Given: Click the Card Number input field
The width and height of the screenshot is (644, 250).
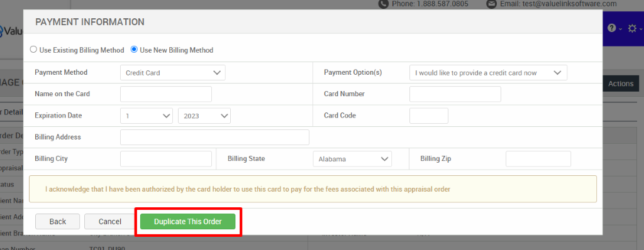Looking at the screenshot, I should click(455, 94).
